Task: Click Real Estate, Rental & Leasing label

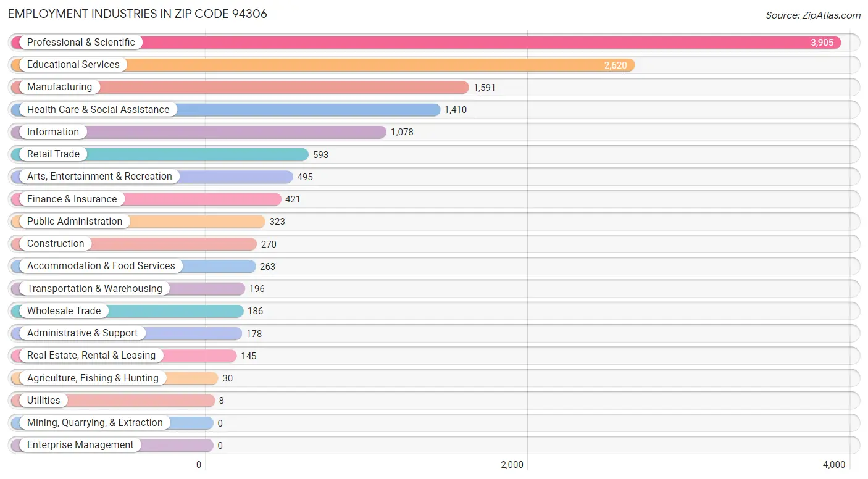Action: (91, 356)
